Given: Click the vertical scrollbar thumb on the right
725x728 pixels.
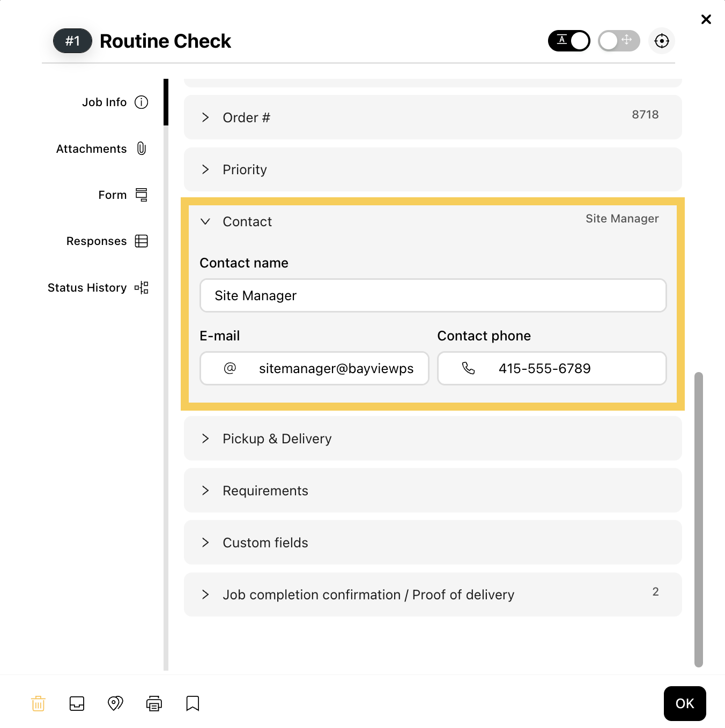Looking at the screenshot, I should (x=698, y=519).
